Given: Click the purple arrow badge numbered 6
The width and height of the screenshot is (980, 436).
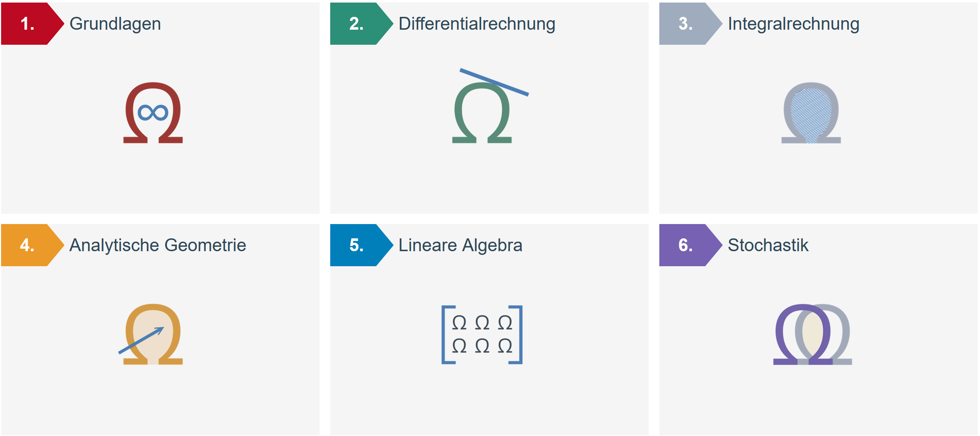Looking at the screenshot, I should [686, 245].
